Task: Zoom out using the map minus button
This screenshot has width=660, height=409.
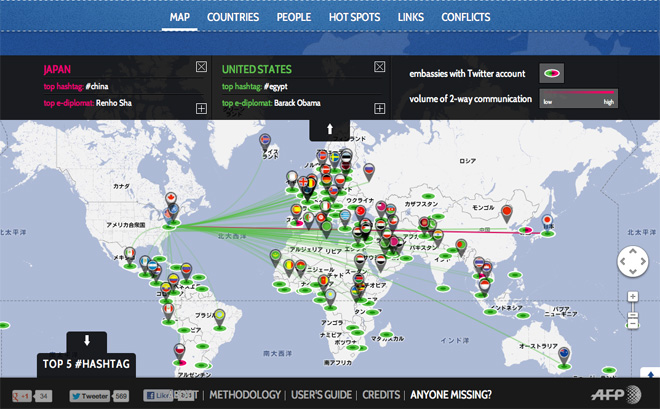Action: point(633,321)
